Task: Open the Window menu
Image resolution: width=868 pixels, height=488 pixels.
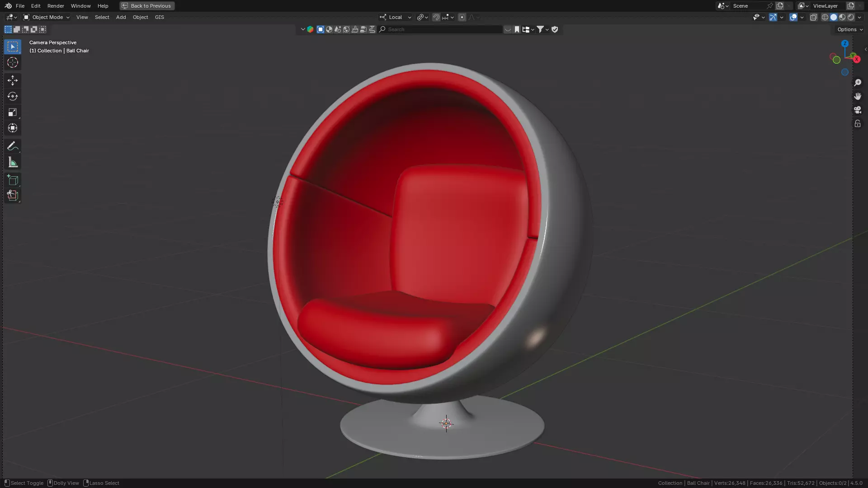Action: (80, 6)
